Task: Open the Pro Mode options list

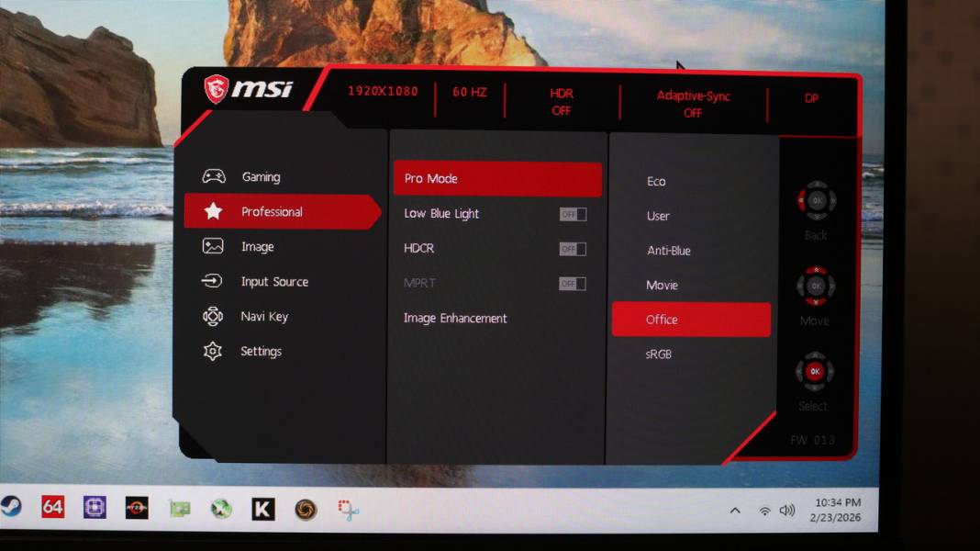Action: (x=497, y=179)
